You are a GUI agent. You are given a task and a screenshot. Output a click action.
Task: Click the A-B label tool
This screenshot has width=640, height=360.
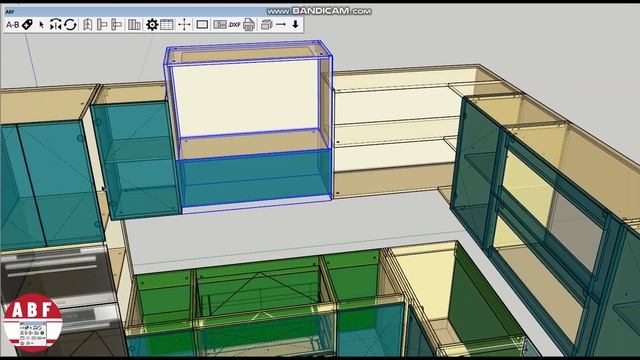[x=12, y=25]
